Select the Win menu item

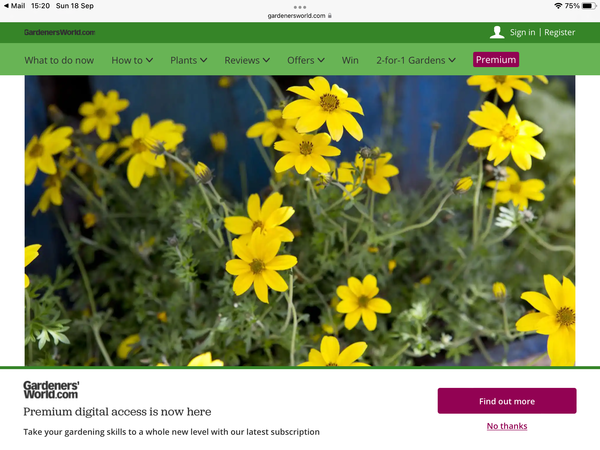(350, 60)
